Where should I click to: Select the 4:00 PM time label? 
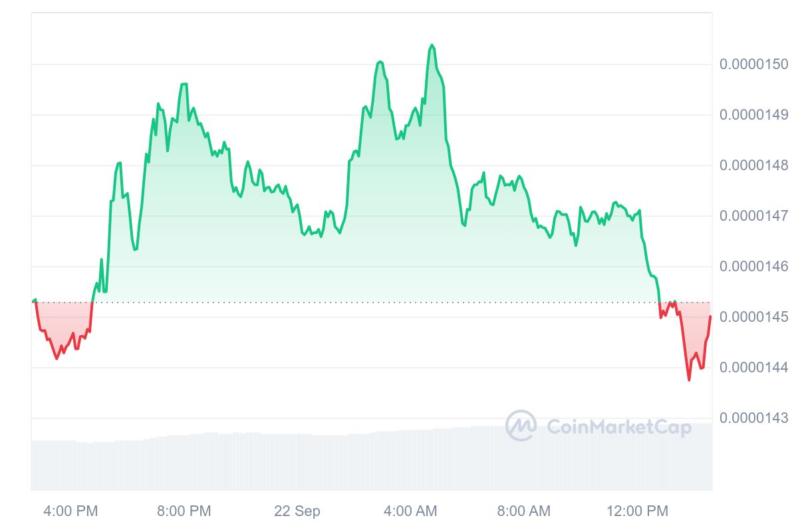(70, 511)
